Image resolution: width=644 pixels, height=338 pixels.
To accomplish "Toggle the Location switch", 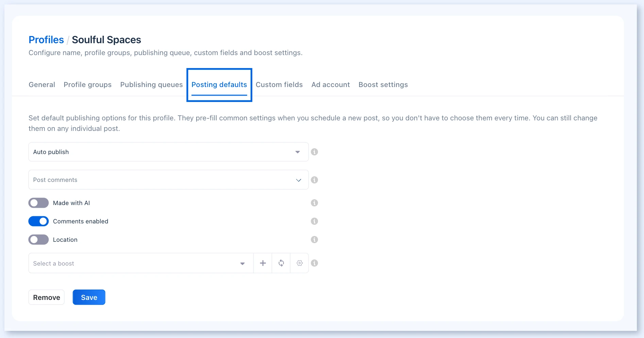I will [38, 240].
